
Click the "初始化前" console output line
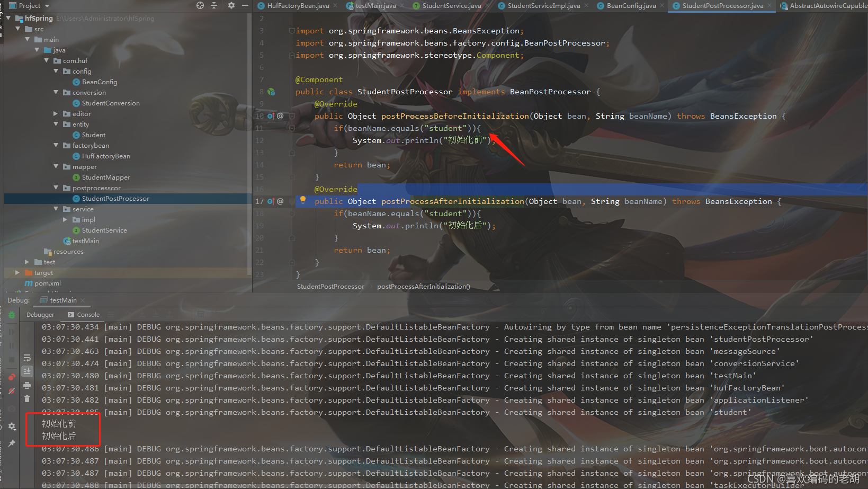(x=59, y=424)
